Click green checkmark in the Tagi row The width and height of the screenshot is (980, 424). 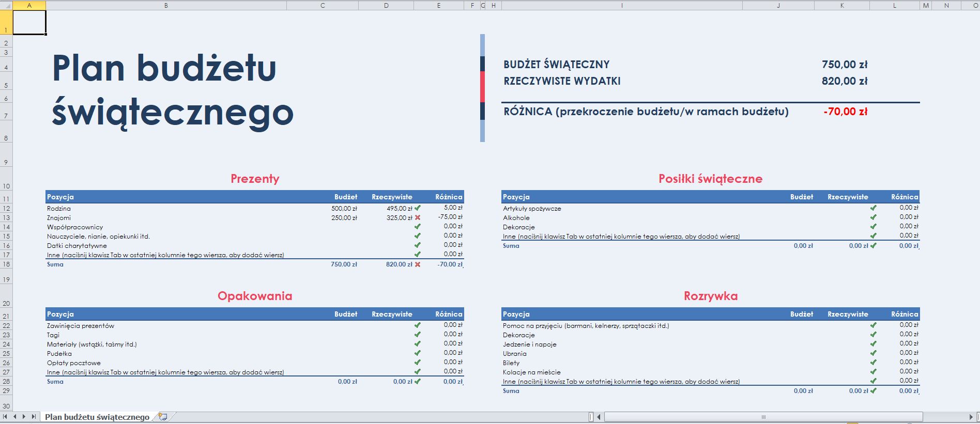(x=418, y=334)
